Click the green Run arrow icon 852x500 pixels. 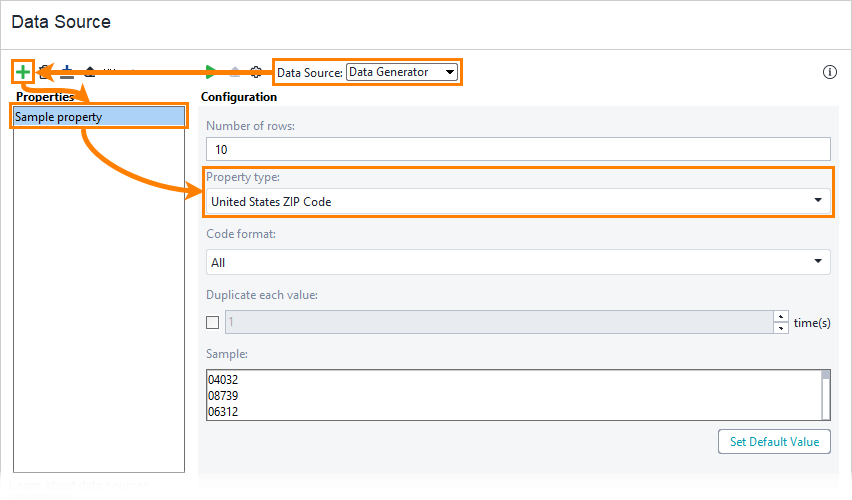(210, 72)
